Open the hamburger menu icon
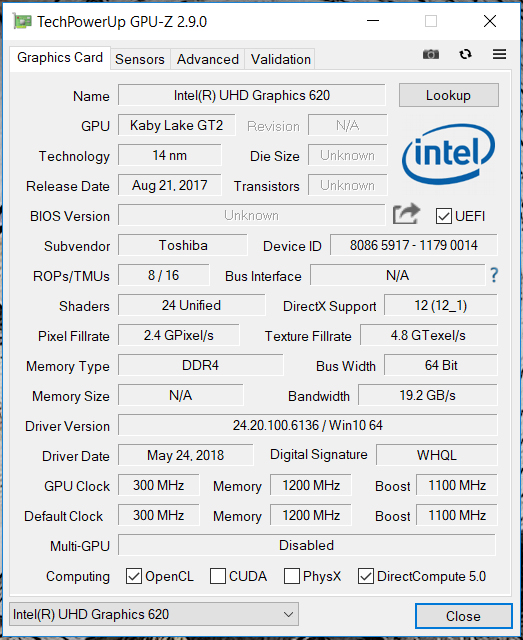Viewport: 523px width, 640px height. [499, 54]
